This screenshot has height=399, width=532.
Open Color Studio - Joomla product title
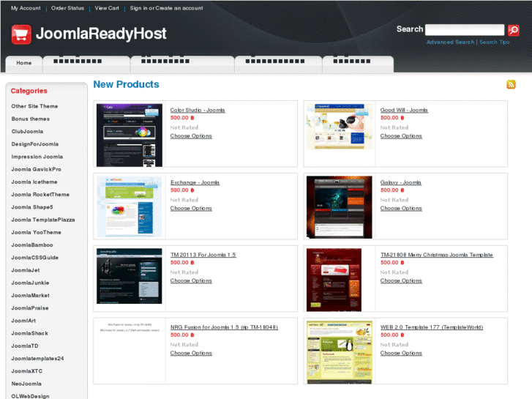pyautogui.click(x=198, y=110)
